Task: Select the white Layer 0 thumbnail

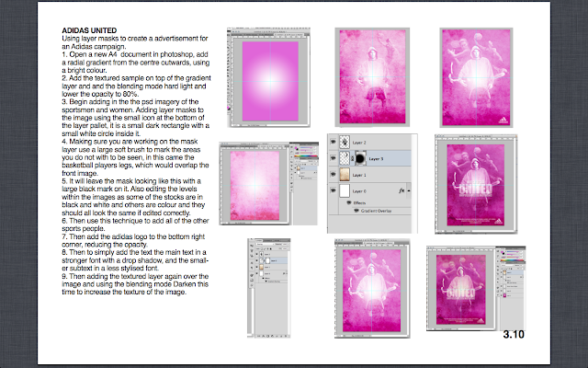Action: coord(345,190)
